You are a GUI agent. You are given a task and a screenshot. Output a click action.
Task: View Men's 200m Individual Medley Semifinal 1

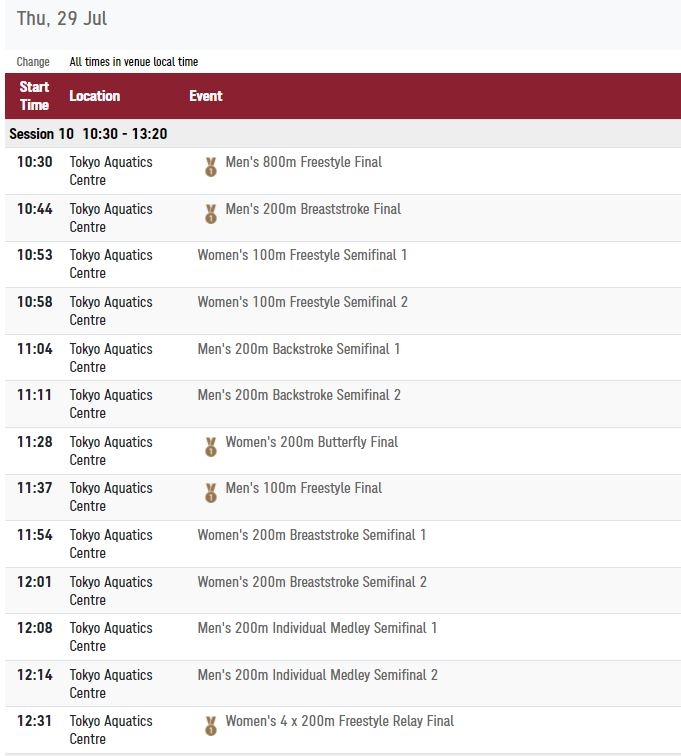(317, 628)
